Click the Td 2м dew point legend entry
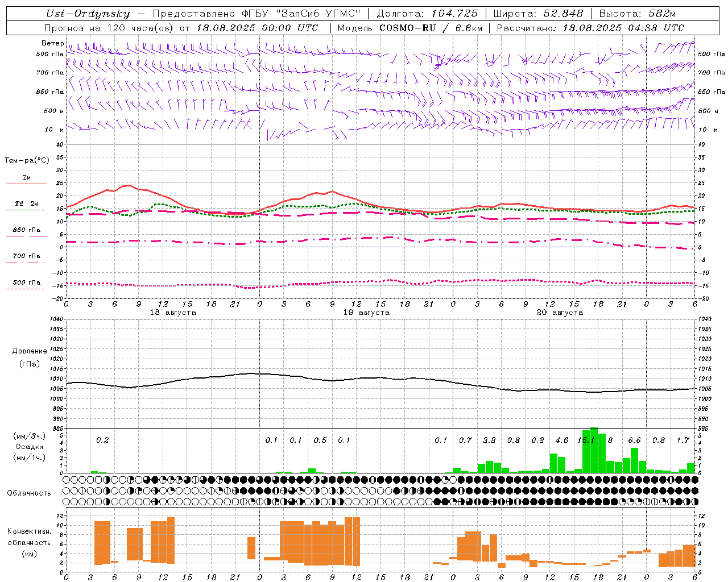 pyautogui.click(x=27, y=203)
